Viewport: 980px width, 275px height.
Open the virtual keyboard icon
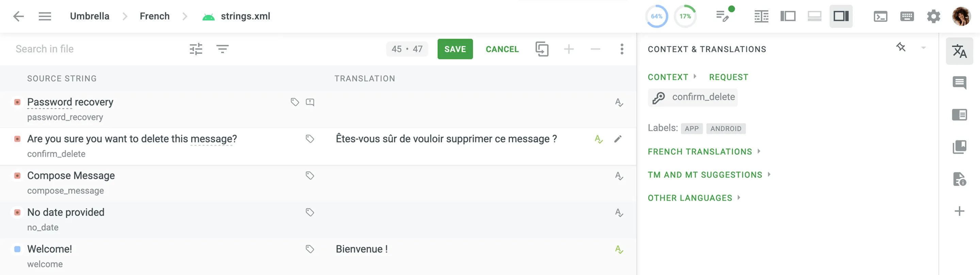(907, 16)
